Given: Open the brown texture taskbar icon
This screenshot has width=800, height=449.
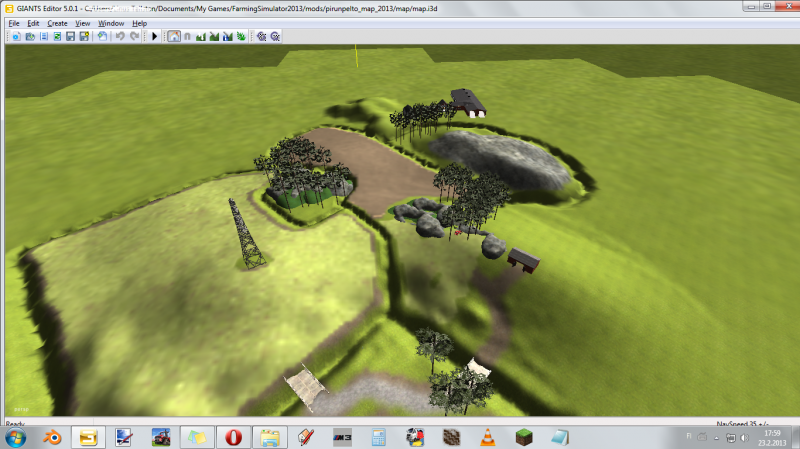Looking at the screenshot, I should point(452,438).
